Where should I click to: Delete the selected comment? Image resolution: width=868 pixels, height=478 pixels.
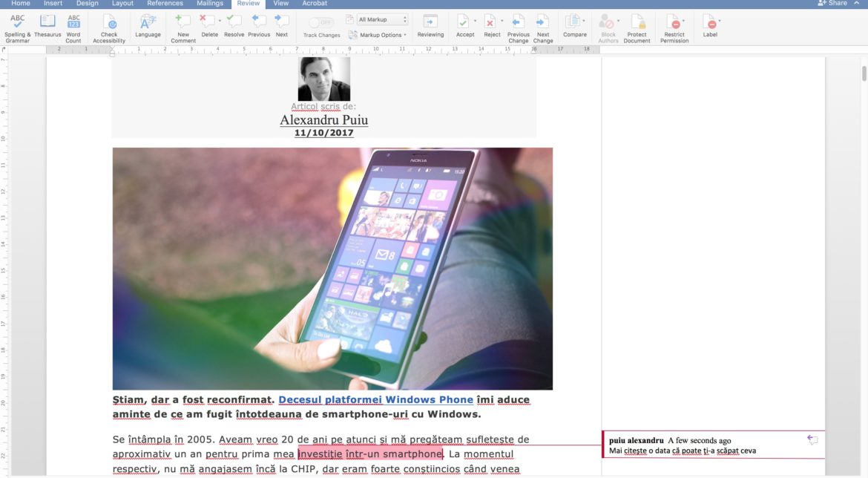(x=208, y=26)
